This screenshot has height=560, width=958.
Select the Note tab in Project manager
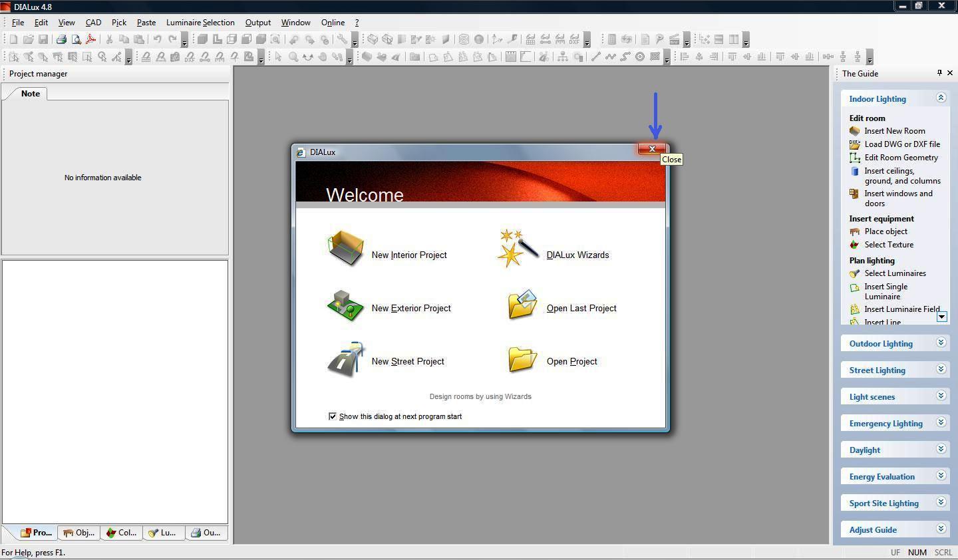30,94
